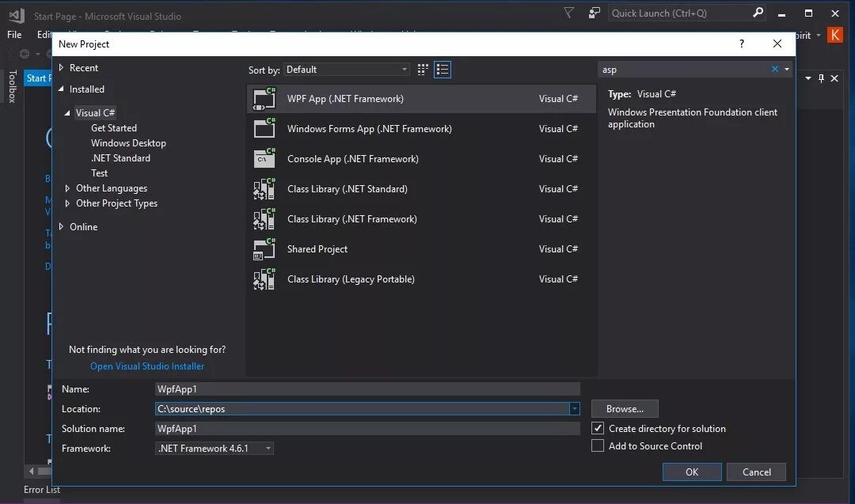
Task: Select Windows Desktop tree item
Action: (129, 142)
